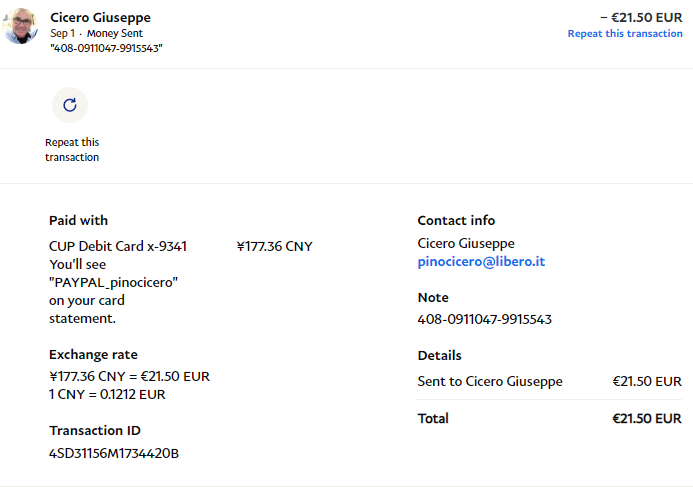The image size is (693, 487).
Task: Click the Sent to Cicero Giuseppe detail row
Action: pyautogui.click(x=490, y=381)
